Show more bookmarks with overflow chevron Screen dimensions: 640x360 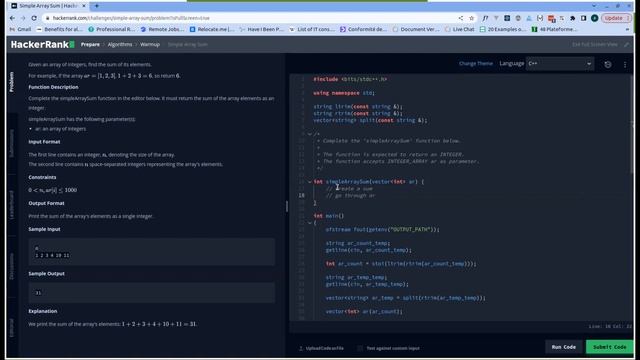[627, 29]
